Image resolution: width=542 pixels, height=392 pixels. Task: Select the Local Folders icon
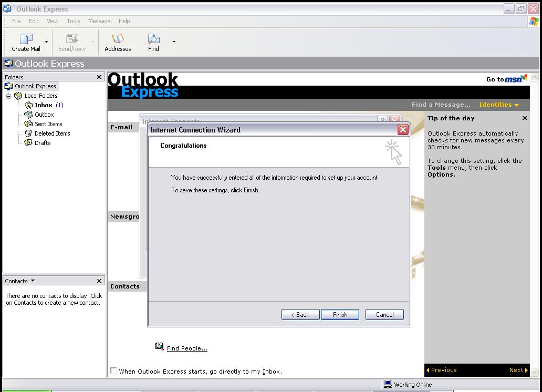pos(18,96)
